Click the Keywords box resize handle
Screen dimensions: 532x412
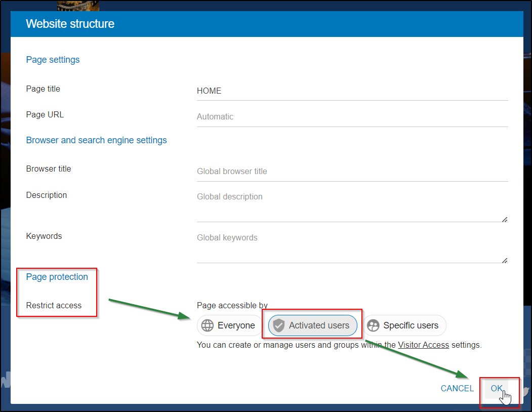click(504, 260)
